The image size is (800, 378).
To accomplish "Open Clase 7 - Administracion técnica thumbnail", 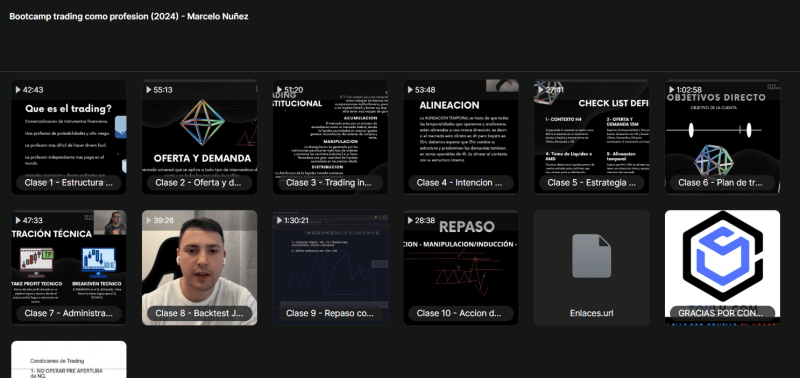I will click(x=69, y=268).
